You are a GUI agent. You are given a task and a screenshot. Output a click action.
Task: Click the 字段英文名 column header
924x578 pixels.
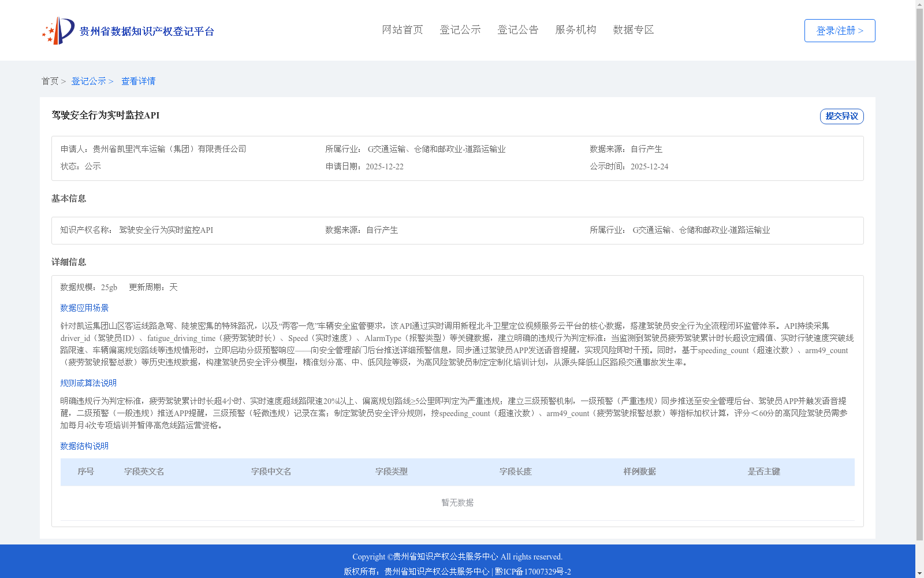pyautogui.click(x=144, y=472)
